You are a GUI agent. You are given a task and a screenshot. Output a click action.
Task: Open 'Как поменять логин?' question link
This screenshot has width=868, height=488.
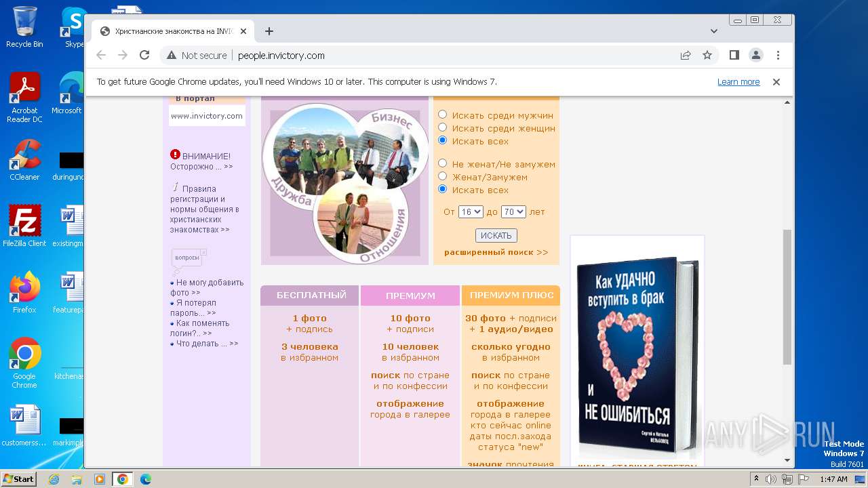[200, 328]
